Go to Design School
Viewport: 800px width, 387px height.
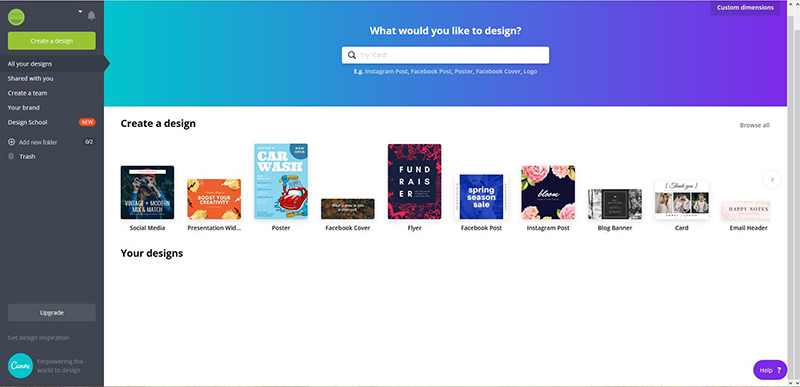[27, 122]
